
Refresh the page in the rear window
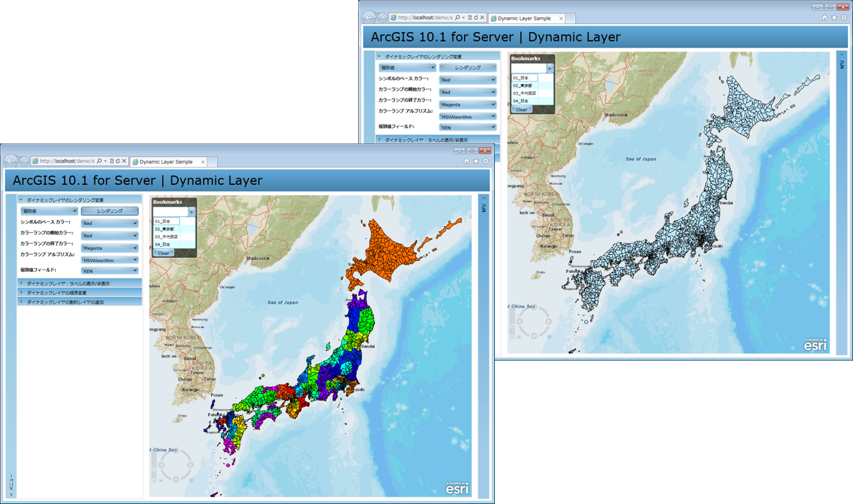click(476, 18)
